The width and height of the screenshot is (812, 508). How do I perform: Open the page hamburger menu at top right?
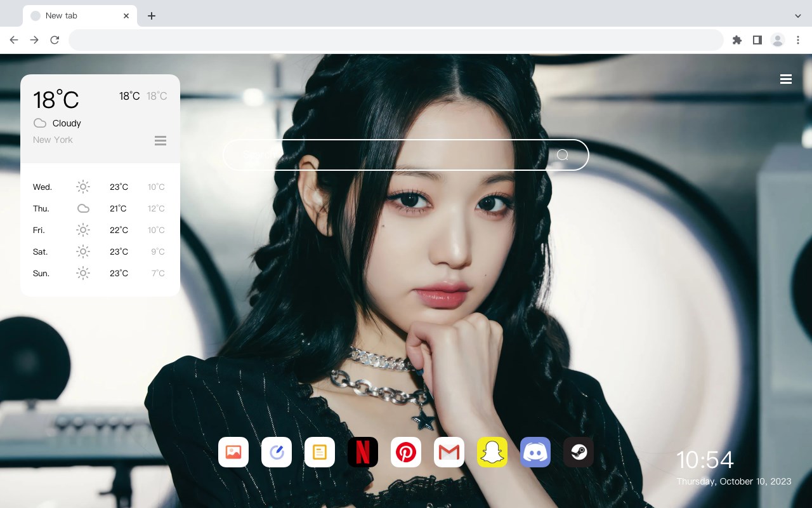pyautogui.click(x=786, y=79)
